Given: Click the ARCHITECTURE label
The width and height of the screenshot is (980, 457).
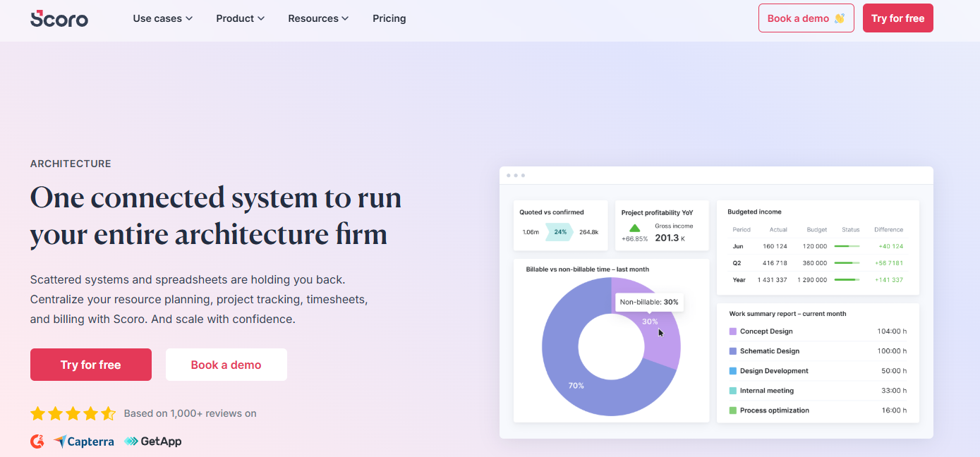Looking at the screenshot, I should tap(71, 164).
